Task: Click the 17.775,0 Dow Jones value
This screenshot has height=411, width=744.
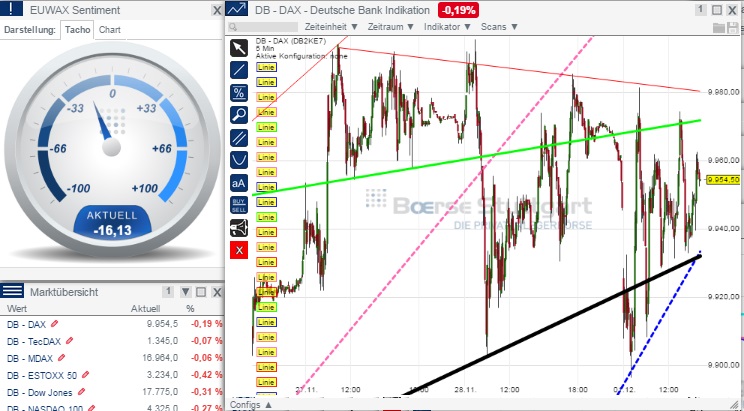Action: pos(160,392)
